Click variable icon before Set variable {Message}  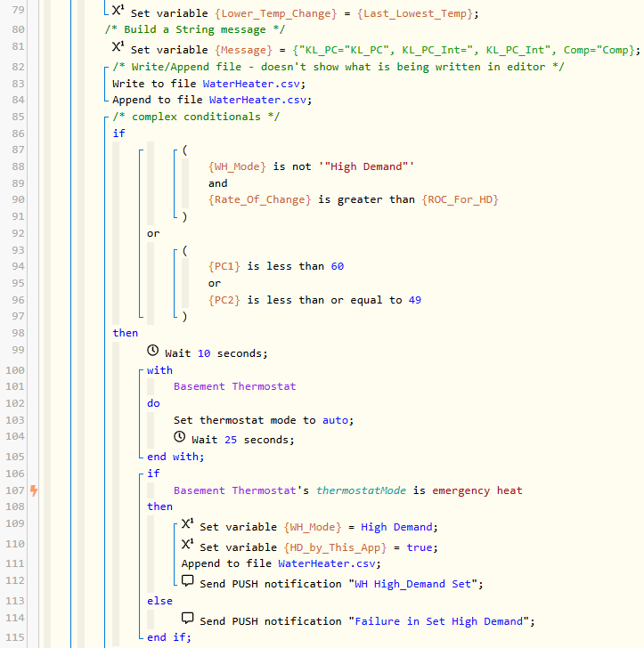click(x=118, y=49)
